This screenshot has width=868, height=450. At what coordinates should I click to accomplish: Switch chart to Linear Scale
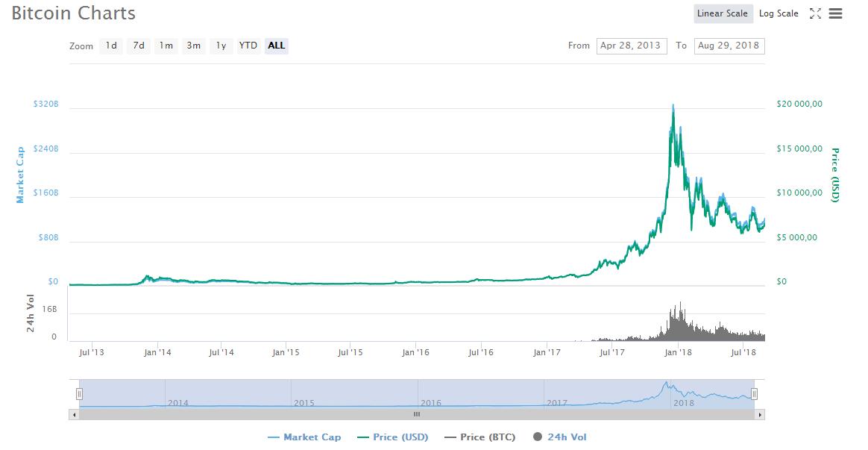tap(723, 14)
